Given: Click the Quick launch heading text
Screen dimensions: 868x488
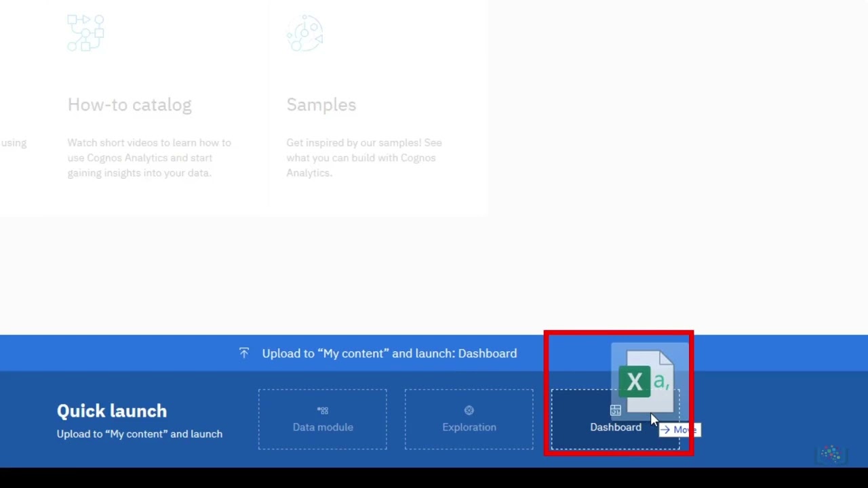Looking at the screenshot, I should coord(112,411).
